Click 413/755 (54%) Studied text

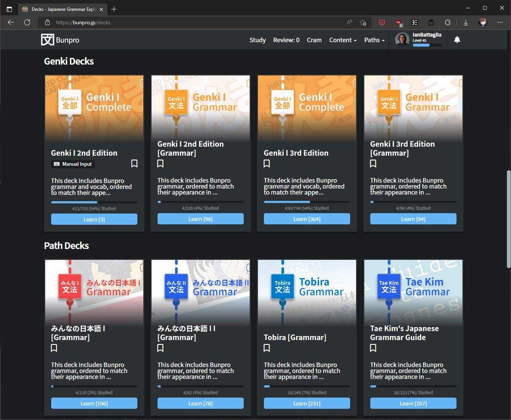[x=94, y=208]
